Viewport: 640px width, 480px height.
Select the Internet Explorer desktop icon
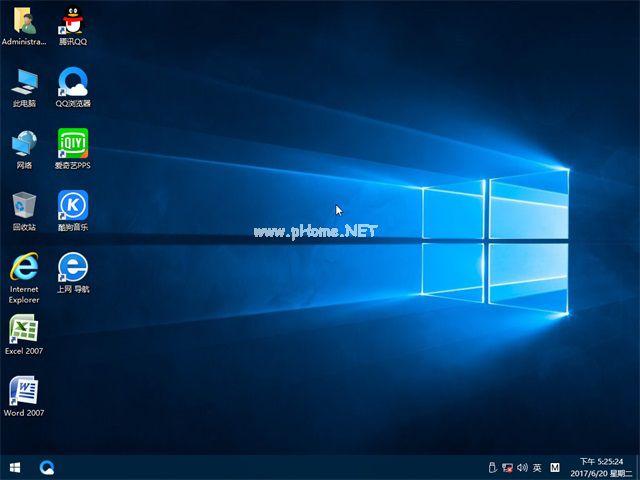(x=24, y=278)
